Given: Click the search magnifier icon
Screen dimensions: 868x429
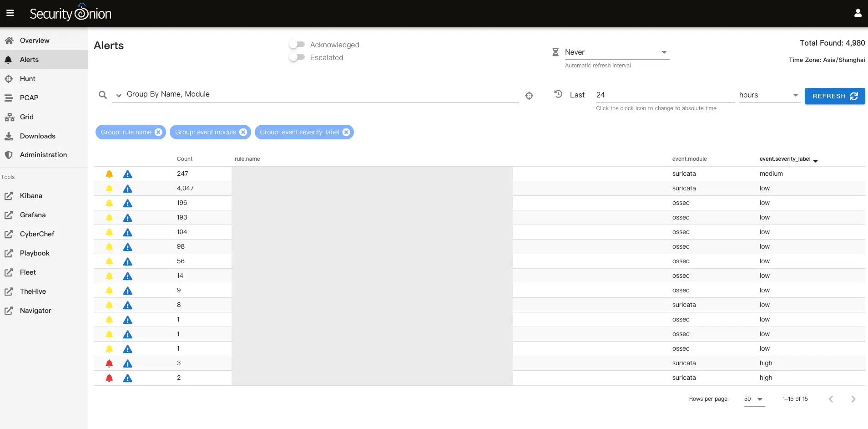Looking at the screenshot, I should (103, 95).
